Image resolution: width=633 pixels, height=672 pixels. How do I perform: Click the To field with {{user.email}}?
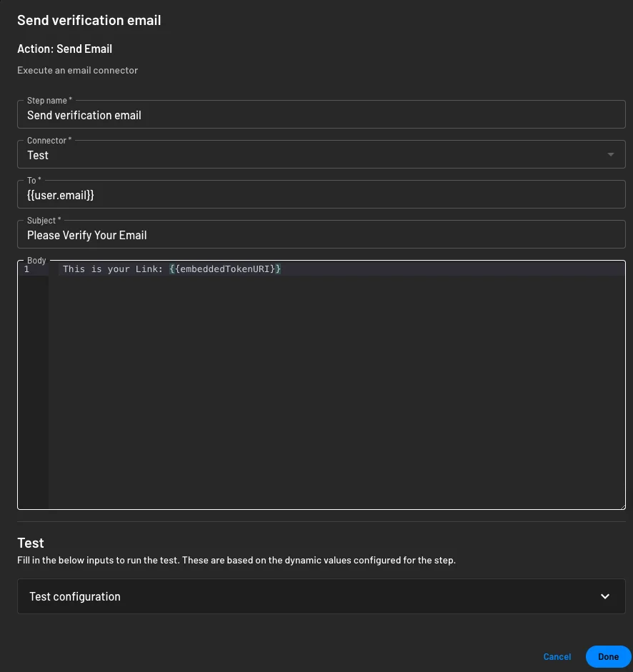322,194
